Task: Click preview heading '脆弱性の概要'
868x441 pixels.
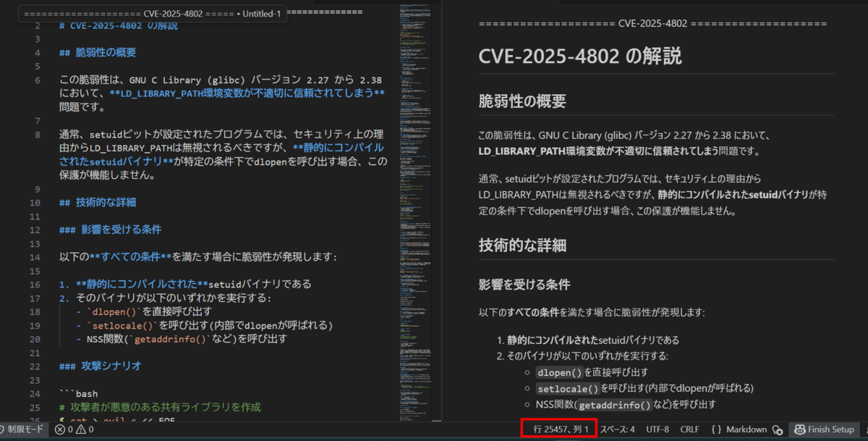Action: (522, 101)
